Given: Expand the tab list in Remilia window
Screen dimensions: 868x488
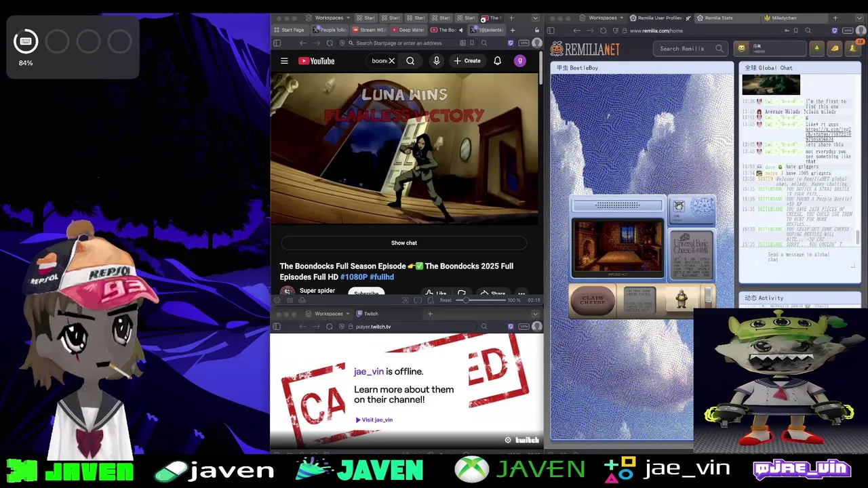Looking at the screenshot, I should point(861,18).
